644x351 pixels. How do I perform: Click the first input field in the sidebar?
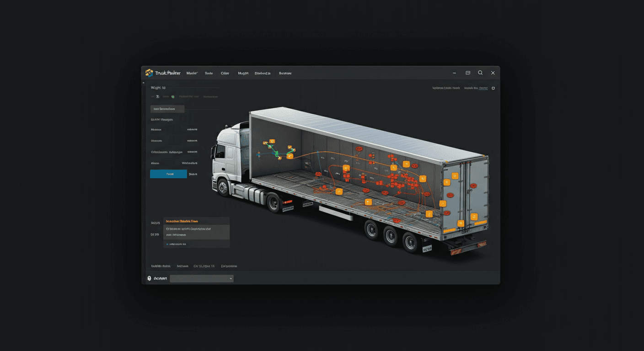point(167,109)
